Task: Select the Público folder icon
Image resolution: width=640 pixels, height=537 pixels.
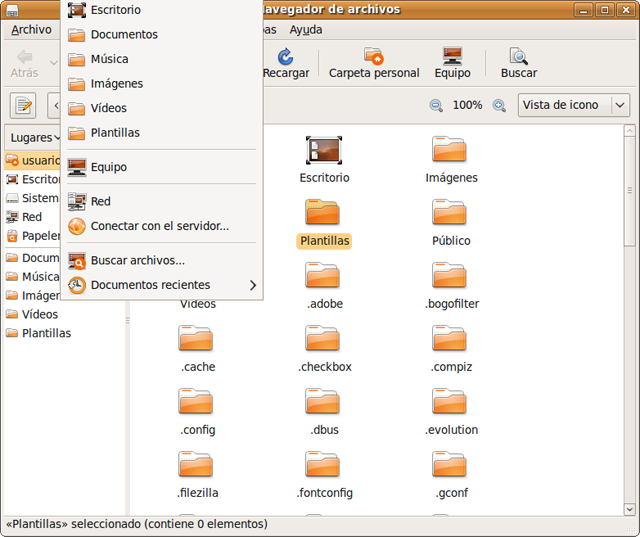Action: click(450, 213)
